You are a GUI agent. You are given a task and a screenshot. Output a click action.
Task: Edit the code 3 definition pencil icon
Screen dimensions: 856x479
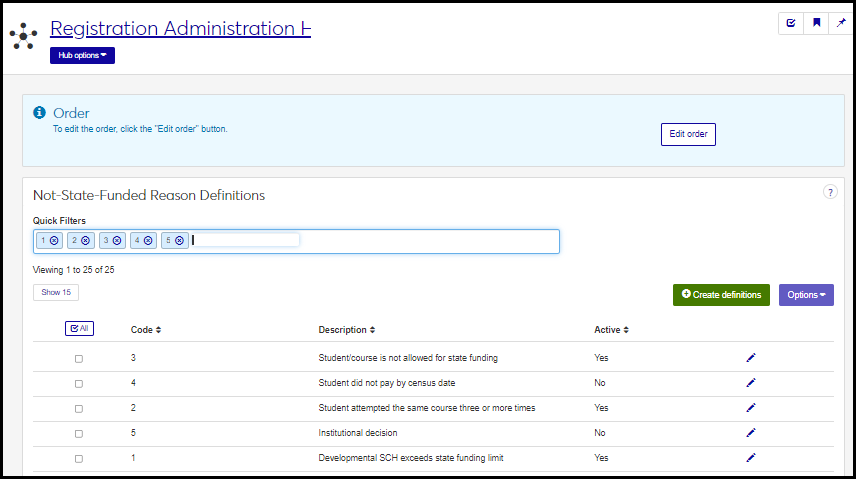point(751,357)
